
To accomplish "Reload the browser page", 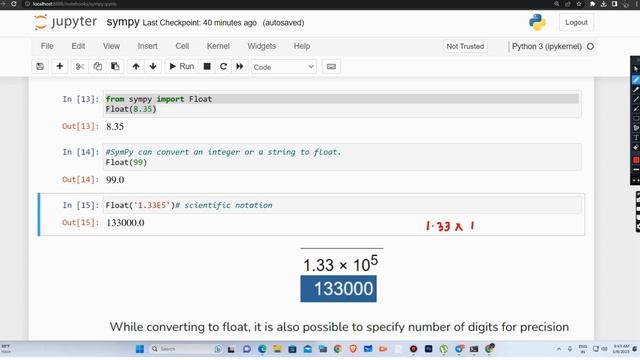I will tap(14, 4).
